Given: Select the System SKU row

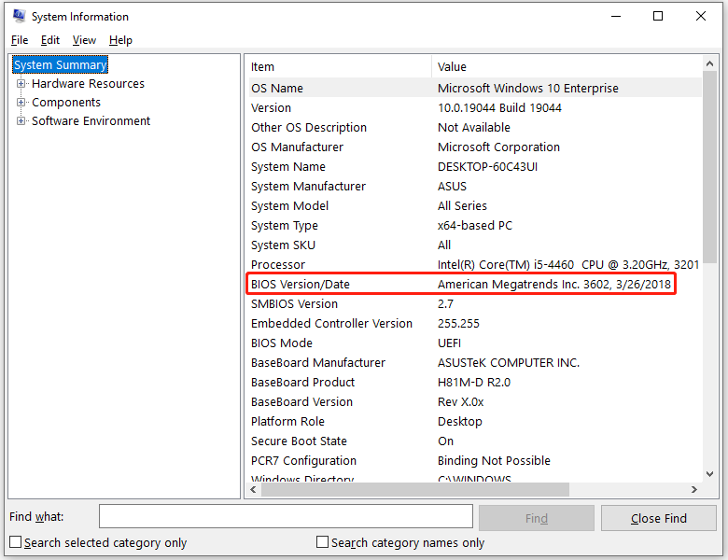Looking at the screenshot, I should click(x=475, y=245).
